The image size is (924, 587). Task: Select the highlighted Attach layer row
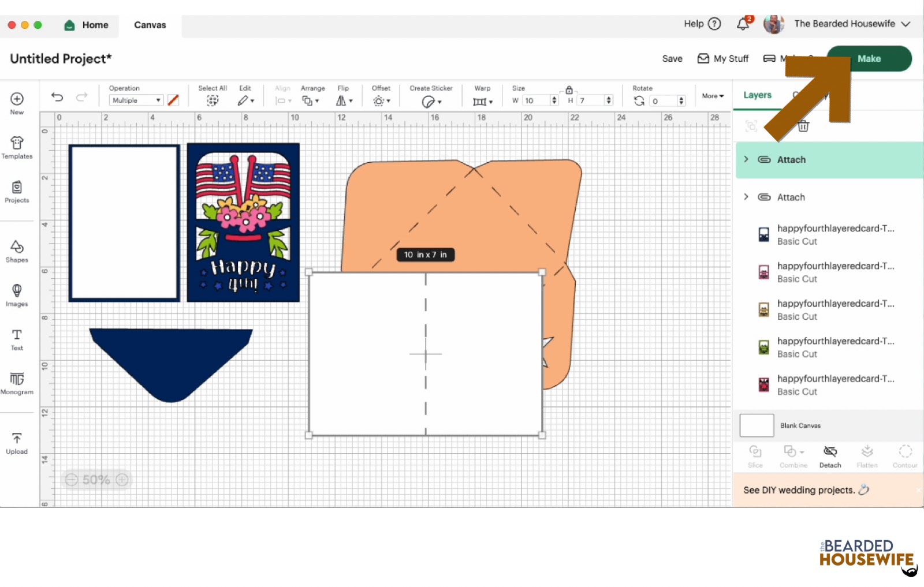(x=829, y=160)
